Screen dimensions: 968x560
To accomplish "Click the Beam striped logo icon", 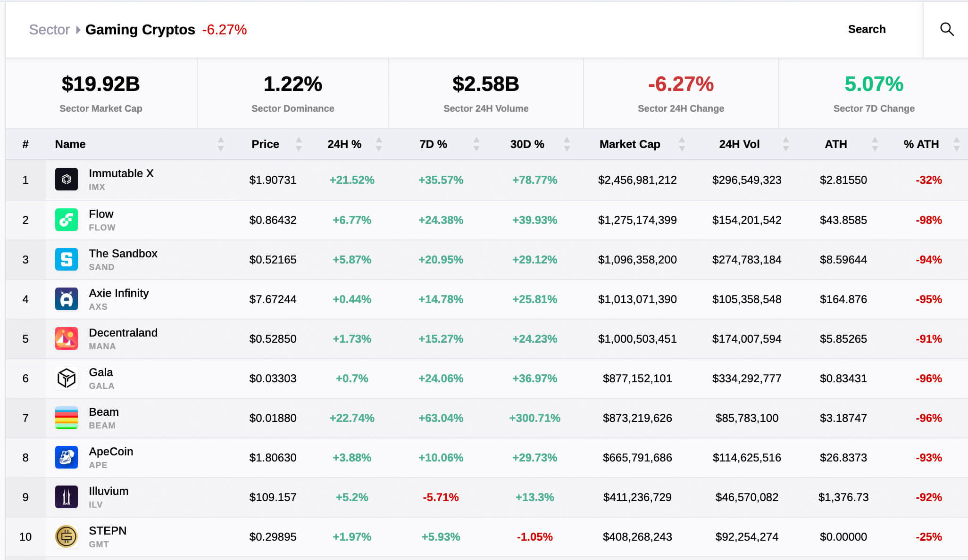I will click(66, 418).
